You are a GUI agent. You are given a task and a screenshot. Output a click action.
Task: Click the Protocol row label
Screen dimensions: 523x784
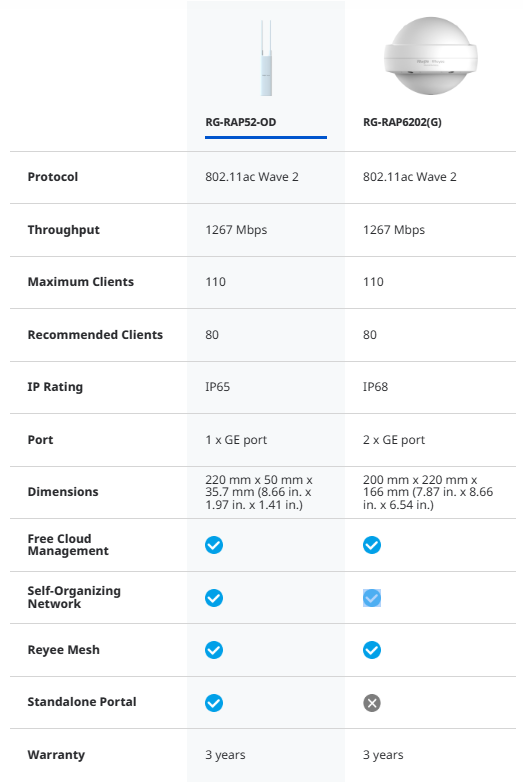pyautogui.click(x=53, y=177)
